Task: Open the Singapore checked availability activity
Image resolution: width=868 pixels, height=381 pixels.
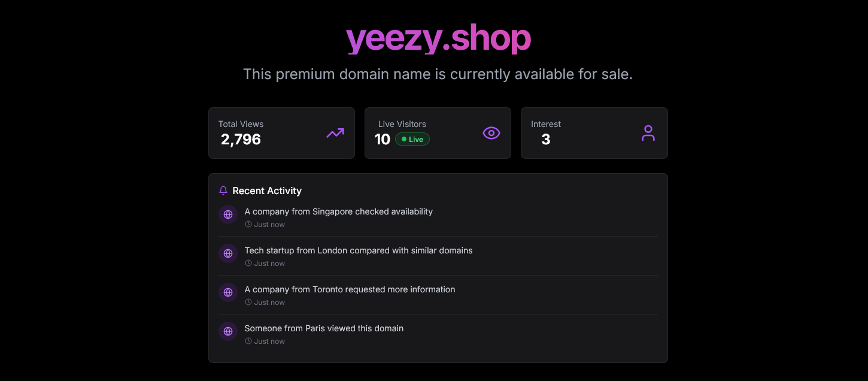Action: click(x=438, y=217)
